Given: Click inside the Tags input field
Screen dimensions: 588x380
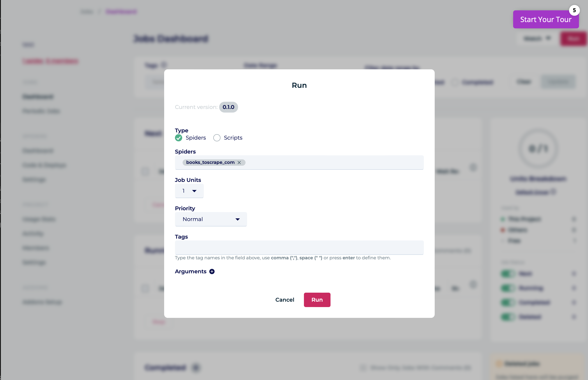Looking at the screenshot, I should [x=299, y=247].
